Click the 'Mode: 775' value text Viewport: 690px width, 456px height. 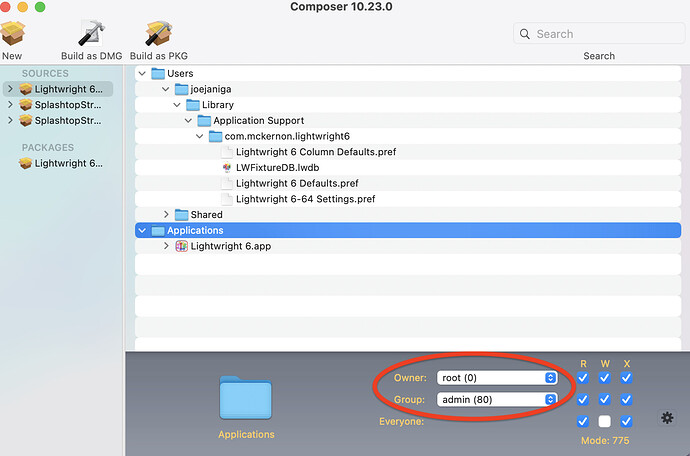[605, 440]
